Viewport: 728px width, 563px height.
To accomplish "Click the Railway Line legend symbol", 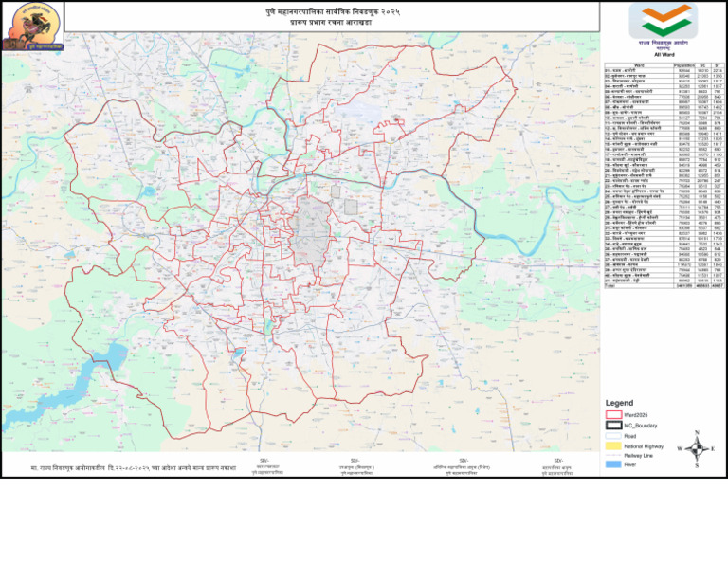I will click(613, 455).
